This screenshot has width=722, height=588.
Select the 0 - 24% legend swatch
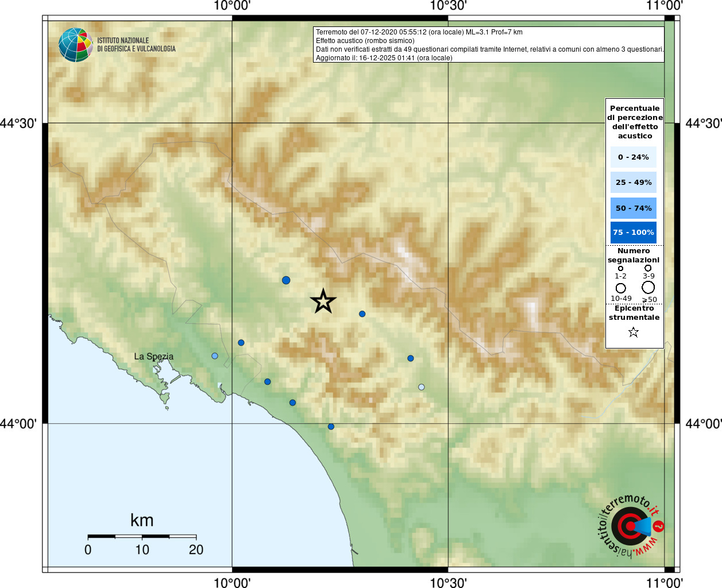click(634, 157)
